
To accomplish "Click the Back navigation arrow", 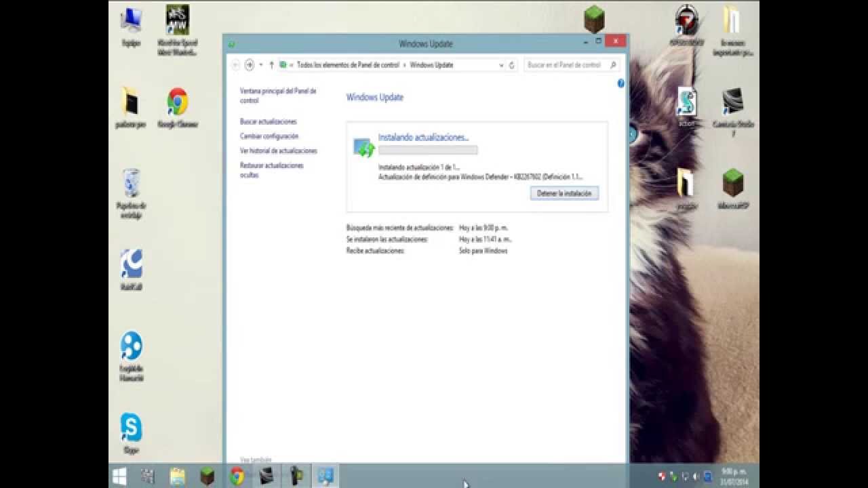I will click(235, 65).
